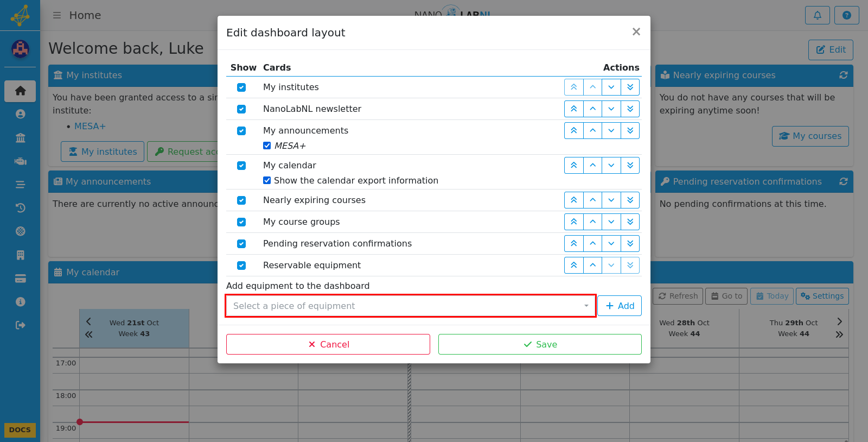Move Nearly expiring courses to bottom
Image resolution: width=868 pixels, height=442 pixels.
click(630, 200)
